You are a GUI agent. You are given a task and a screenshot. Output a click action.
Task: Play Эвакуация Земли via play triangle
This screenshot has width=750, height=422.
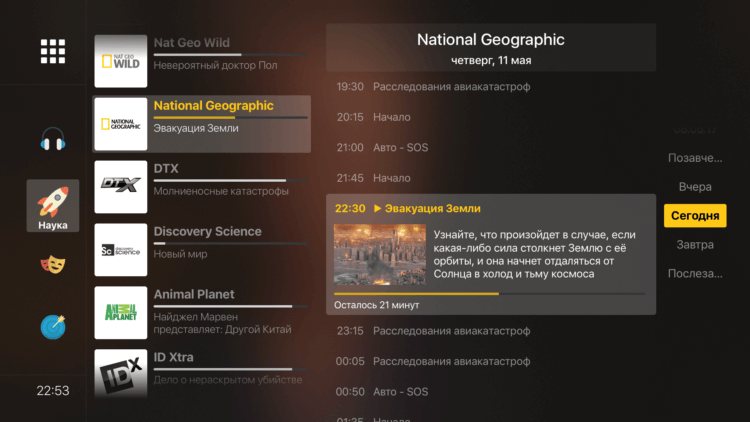tap(377, 208)
